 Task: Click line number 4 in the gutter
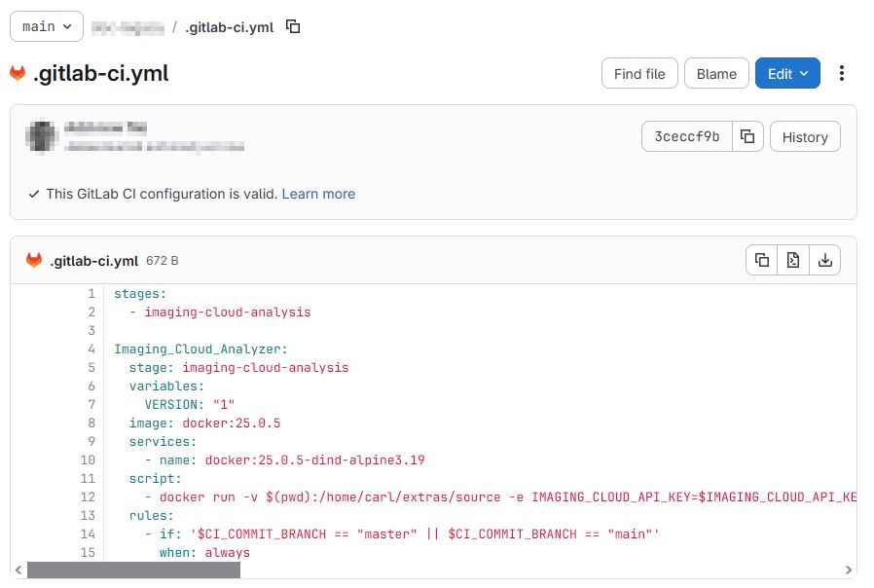pyautogui.click(x=91, y=349)
